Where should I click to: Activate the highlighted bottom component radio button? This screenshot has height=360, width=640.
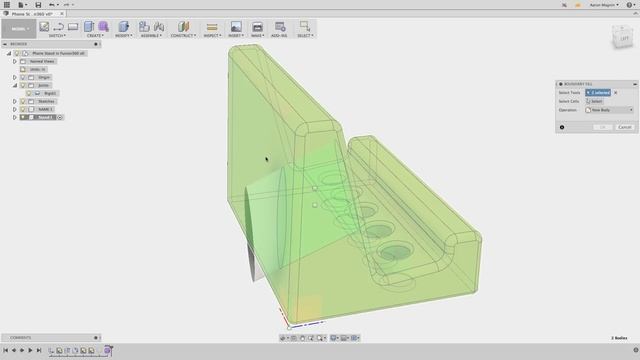click(60, 118)
